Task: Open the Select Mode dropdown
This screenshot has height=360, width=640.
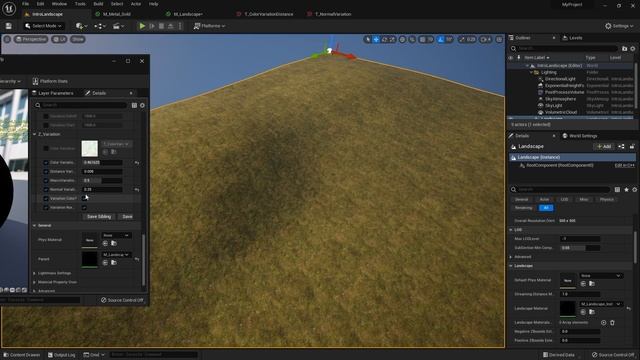Action: 43,26
